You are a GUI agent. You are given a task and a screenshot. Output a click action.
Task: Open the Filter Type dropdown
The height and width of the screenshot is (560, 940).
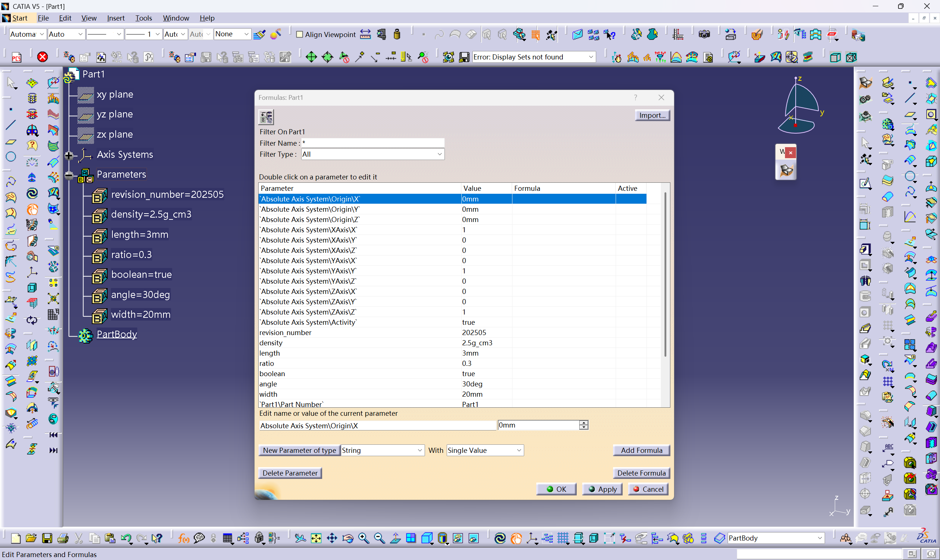439,154
